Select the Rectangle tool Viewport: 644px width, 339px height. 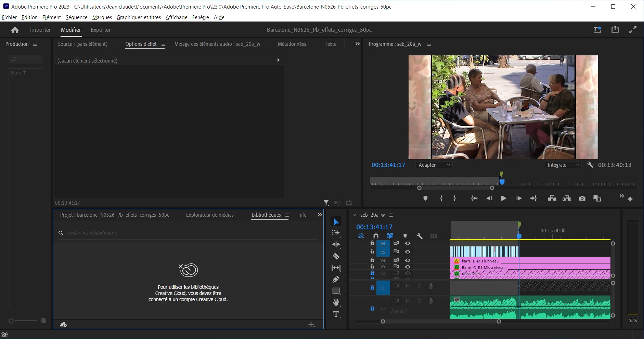coord(336,291)
